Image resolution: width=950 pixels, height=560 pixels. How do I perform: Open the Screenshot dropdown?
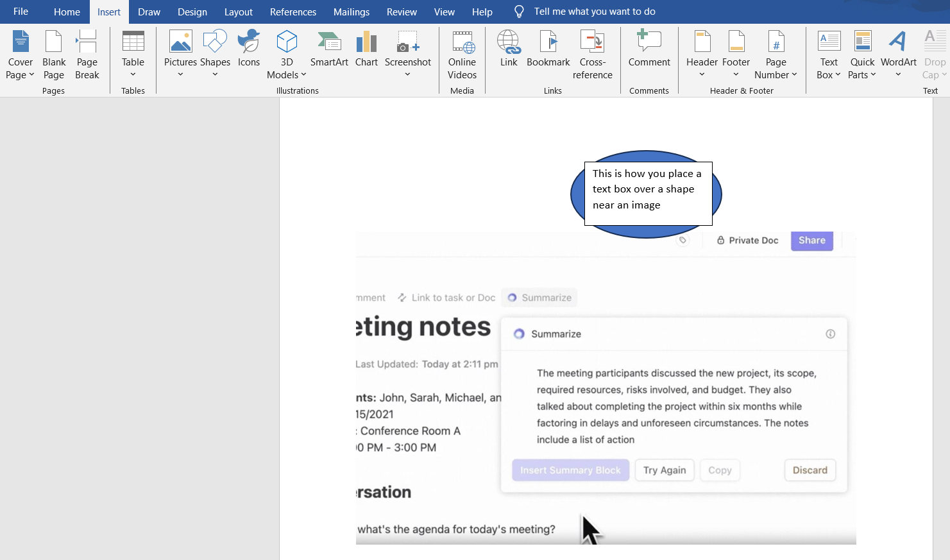coord(408,55)
